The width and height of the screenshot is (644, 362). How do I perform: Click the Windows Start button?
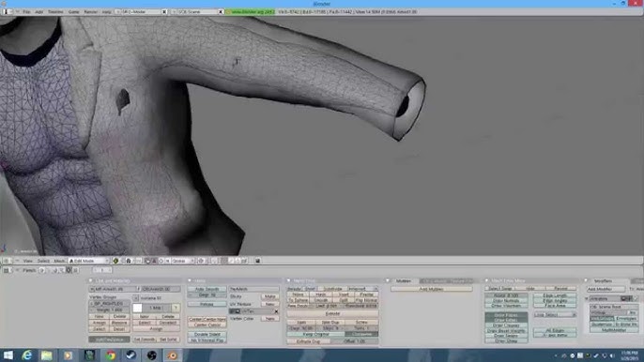pyautogui.click(x=8, y=355)
